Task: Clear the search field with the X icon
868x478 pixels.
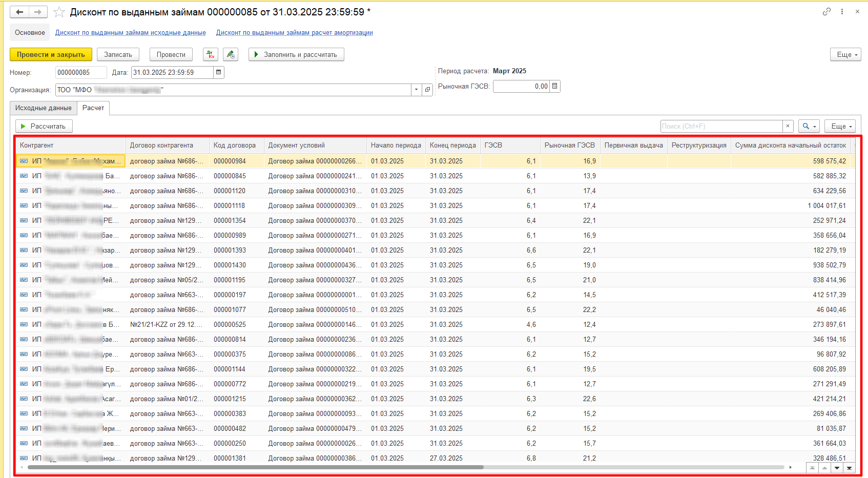Action: pyautogui.click(x=788, y=126)
